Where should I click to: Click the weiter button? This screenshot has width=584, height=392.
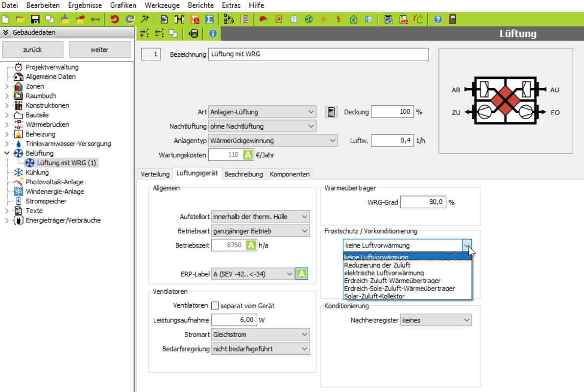point(99,49)
